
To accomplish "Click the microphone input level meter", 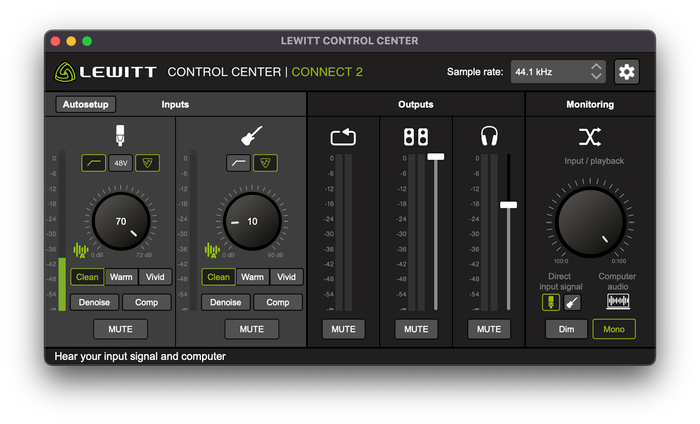I will [62, 231].
